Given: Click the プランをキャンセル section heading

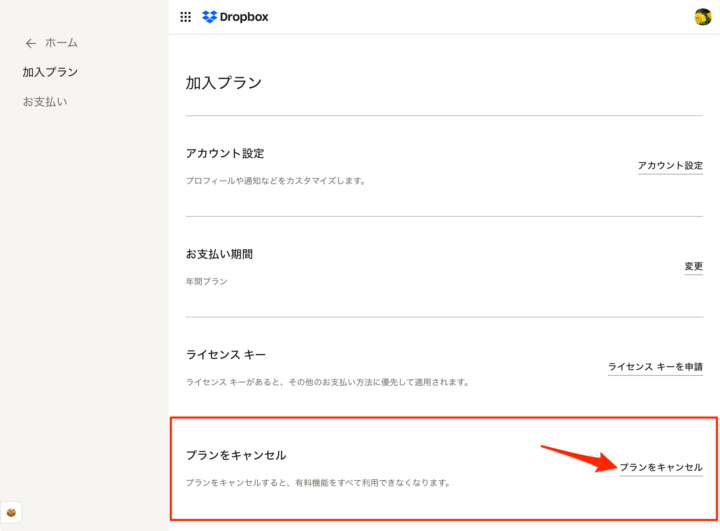Looking at the screenshot, I should (x=236, y=455).
